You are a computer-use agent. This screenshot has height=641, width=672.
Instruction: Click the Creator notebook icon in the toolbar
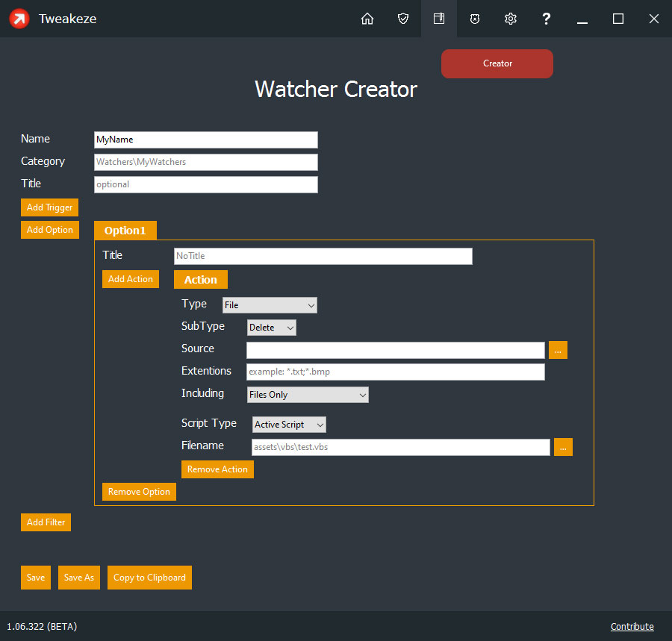(x=439, y=19)
